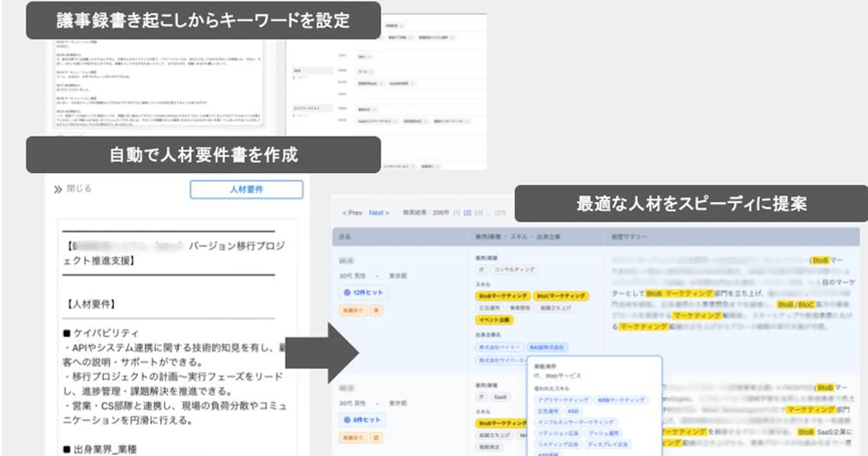Viewport: 868px width, 456px height.
Task: Go to next results with Next >
Action: click(x=379, y=213)
